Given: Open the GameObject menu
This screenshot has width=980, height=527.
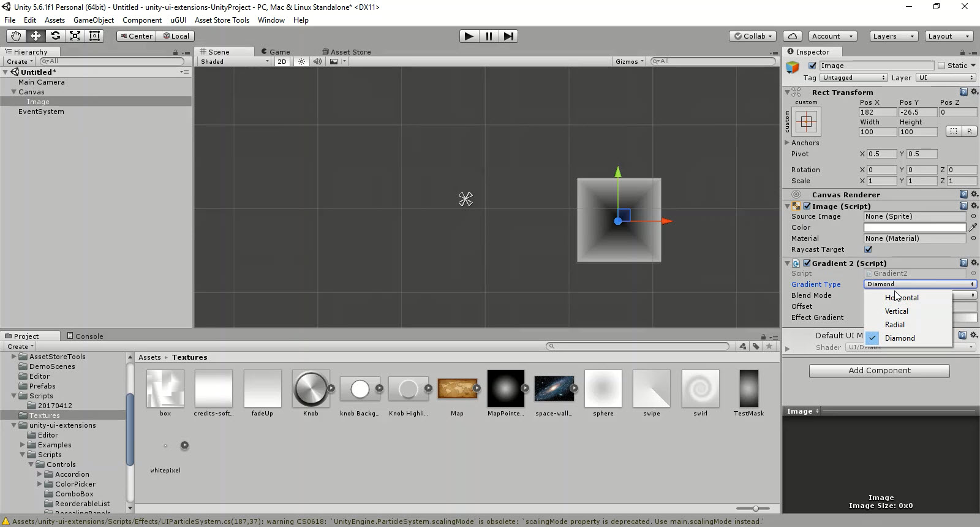Looking at the screenshot, I should 94,20.
